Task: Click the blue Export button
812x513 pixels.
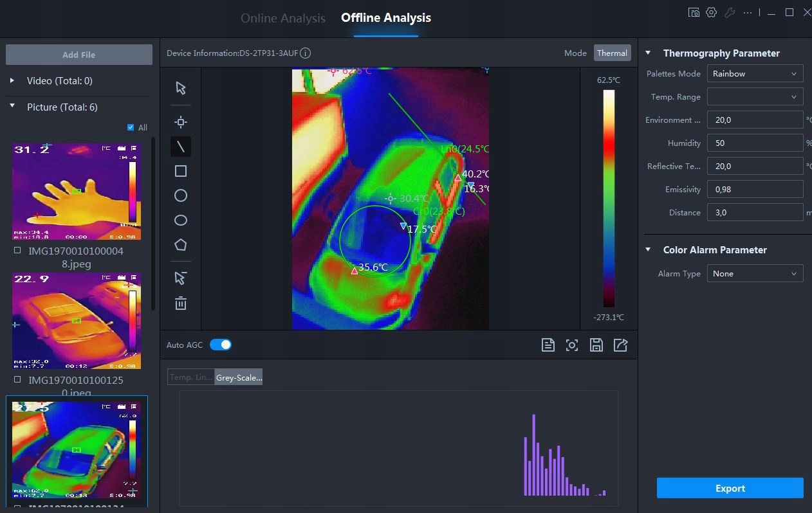Action: [730, 488]
